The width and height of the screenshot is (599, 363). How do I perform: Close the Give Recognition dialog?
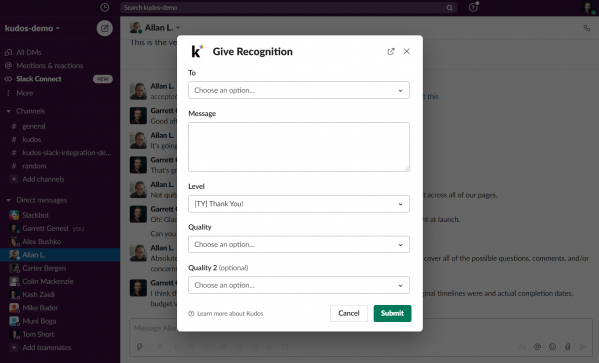point(406,51)
